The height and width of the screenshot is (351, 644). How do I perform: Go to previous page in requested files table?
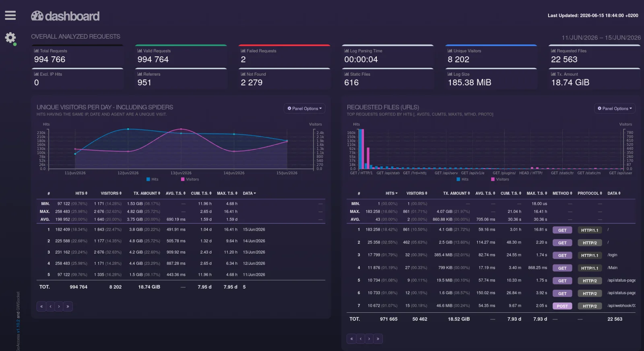tap(360, 339)
